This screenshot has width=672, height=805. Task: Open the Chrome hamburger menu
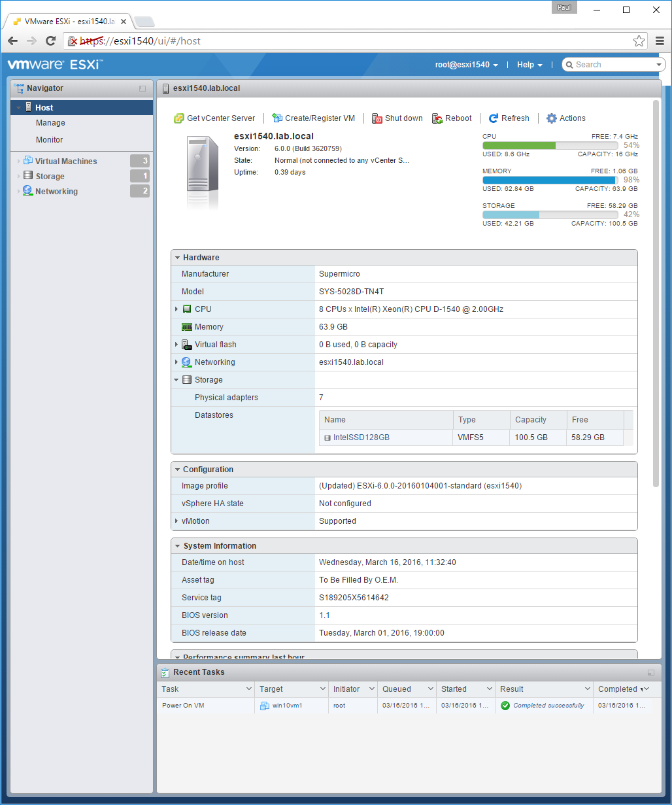(x=660, y=41)
